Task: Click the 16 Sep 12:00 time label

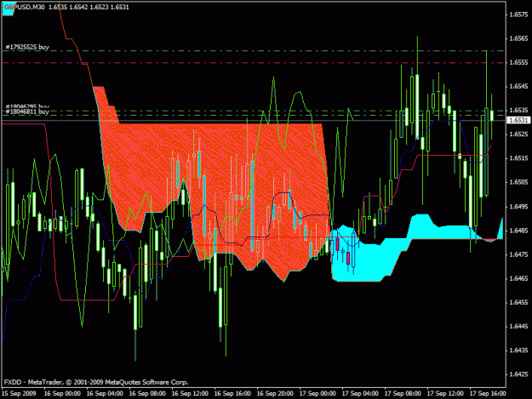Action: point(190,394)
